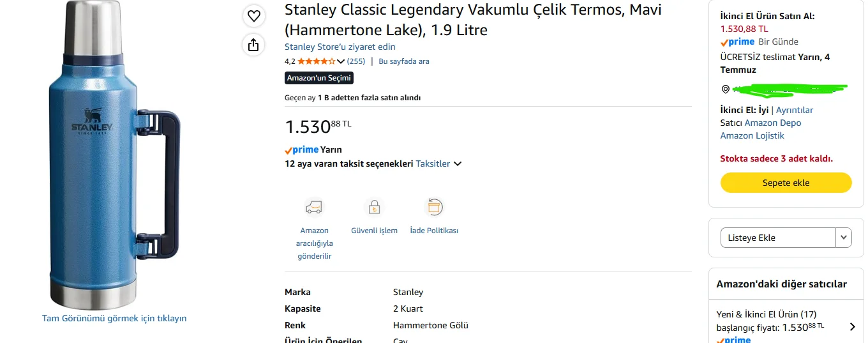This screenshot has width=868, height=343.
Task: Click the share icon below the heart
Action: click(x=254, y=45)
